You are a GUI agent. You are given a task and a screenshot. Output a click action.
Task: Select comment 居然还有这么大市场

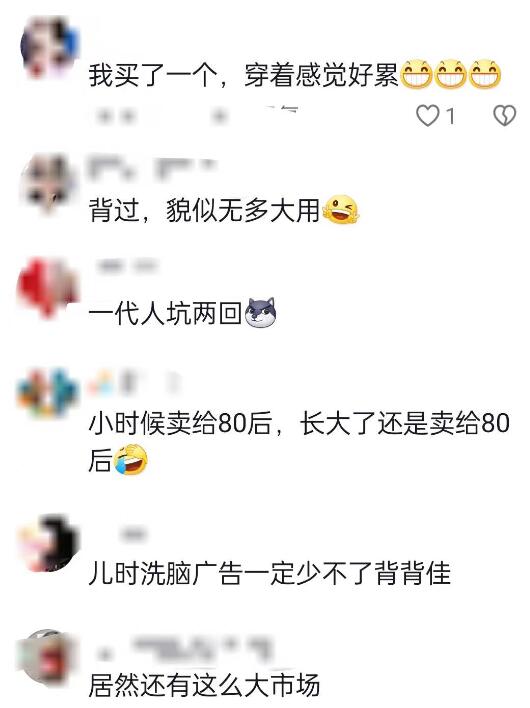(x=204, y=685)
